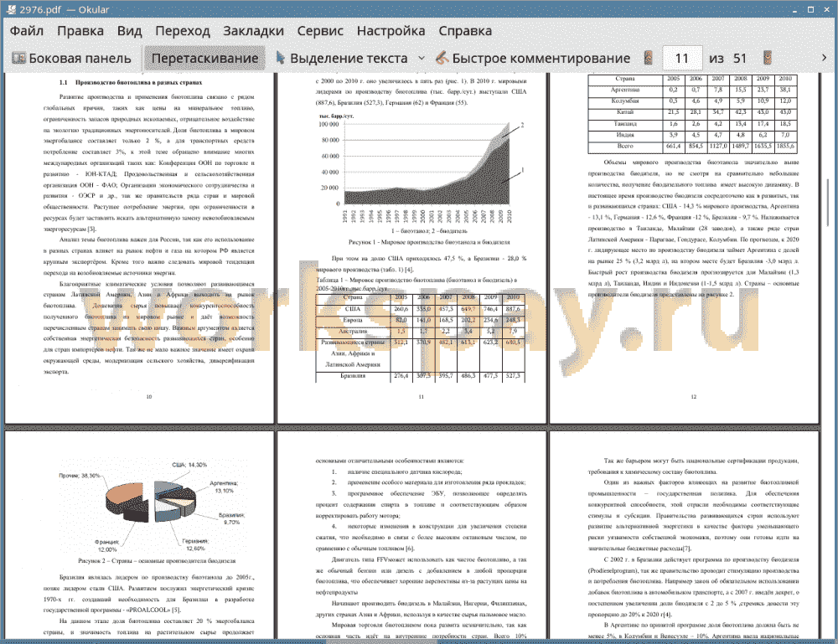The image size is (838, 644).
Task: Click the total pages label 51
Action: (740, 59)
